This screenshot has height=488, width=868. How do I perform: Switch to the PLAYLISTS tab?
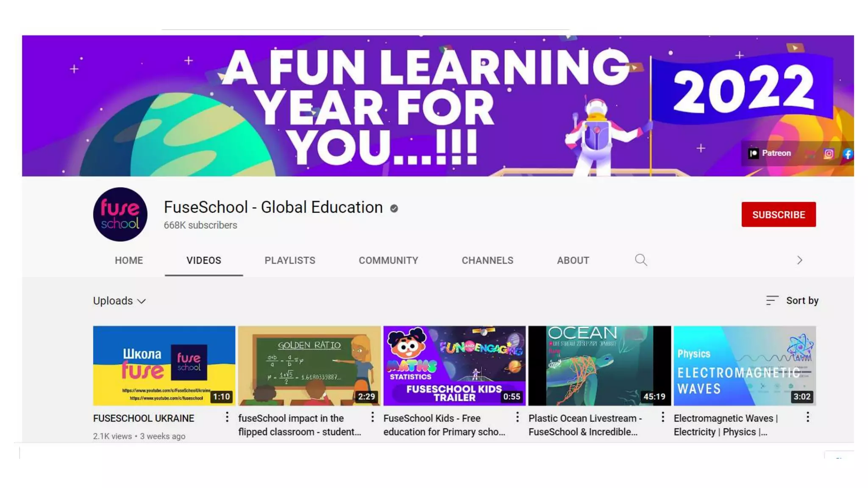click(x=290, y=261)
